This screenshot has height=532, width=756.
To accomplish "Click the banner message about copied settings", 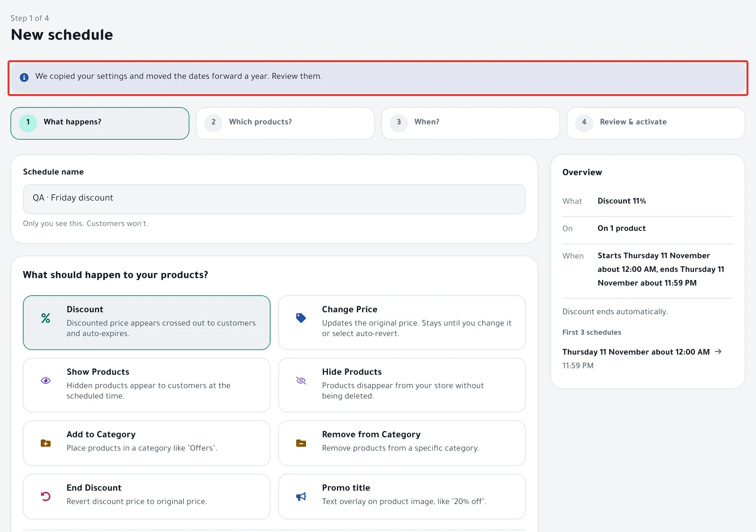I will pyautogui.click(x=179, y=76).
